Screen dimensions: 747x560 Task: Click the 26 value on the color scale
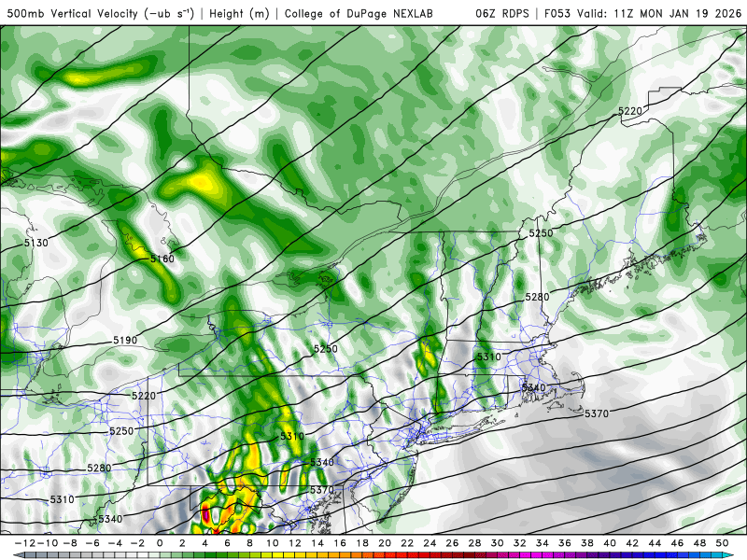(452, 543)
